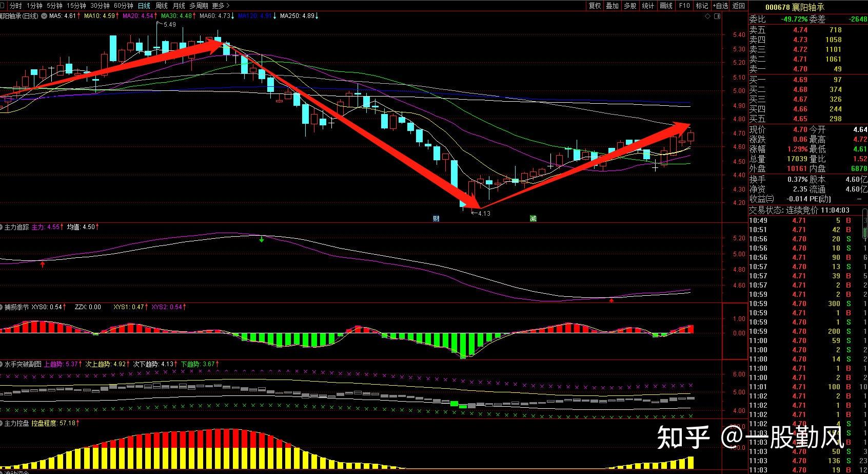Open the 多股 multi-stock view
868x474 pixels.
coord(630,6)
